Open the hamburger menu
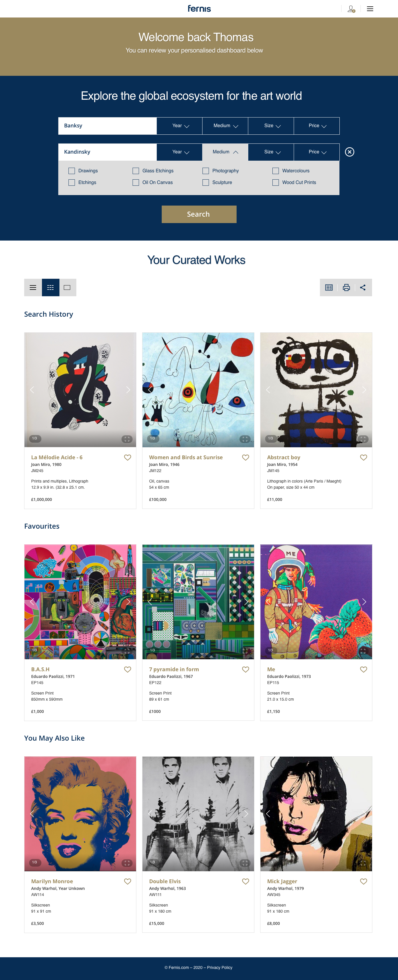The width and height of the screenshot is (398, 980). coord(370,9)
